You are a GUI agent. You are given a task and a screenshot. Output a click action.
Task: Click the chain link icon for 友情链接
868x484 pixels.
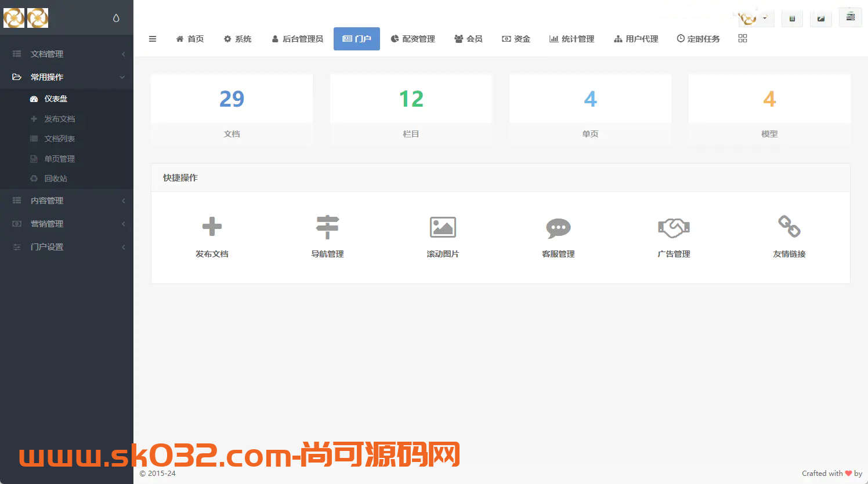click(789, 227)
